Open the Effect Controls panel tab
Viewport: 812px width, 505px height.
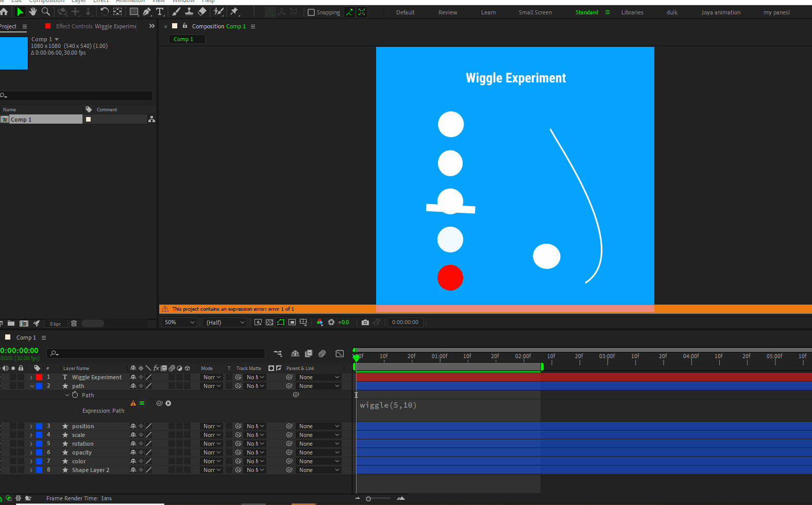[96, 26]
